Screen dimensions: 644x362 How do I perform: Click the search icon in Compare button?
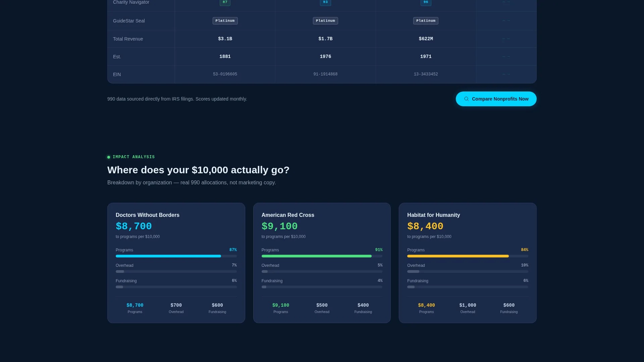click(467, 99)
